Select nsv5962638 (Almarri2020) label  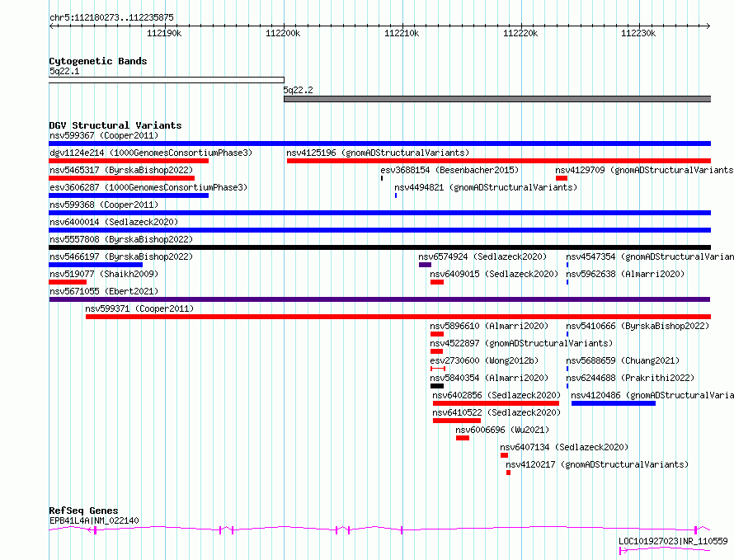coord(625,274)
